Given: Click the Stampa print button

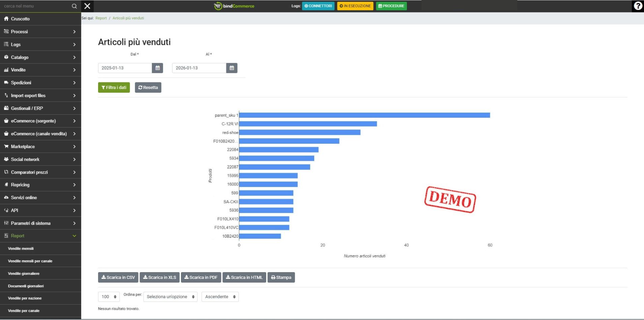Looking at the screenshot, I should pos(281,278).
